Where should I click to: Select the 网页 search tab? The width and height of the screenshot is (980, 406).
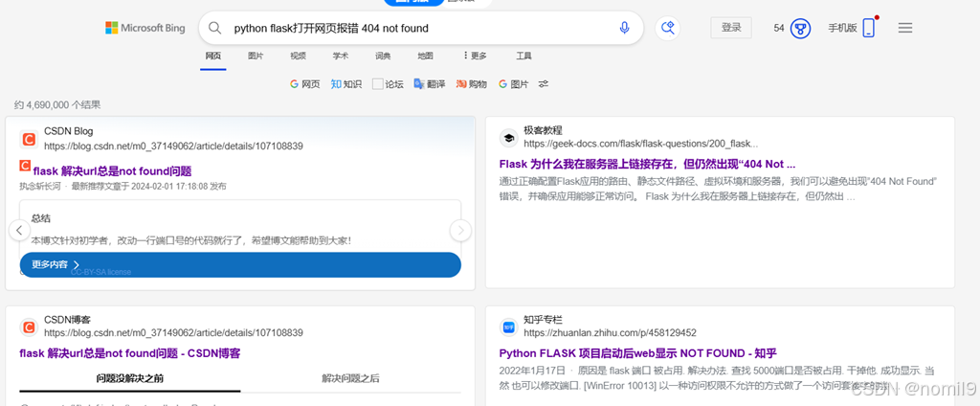pyautogui.click(x=213, y=56)
